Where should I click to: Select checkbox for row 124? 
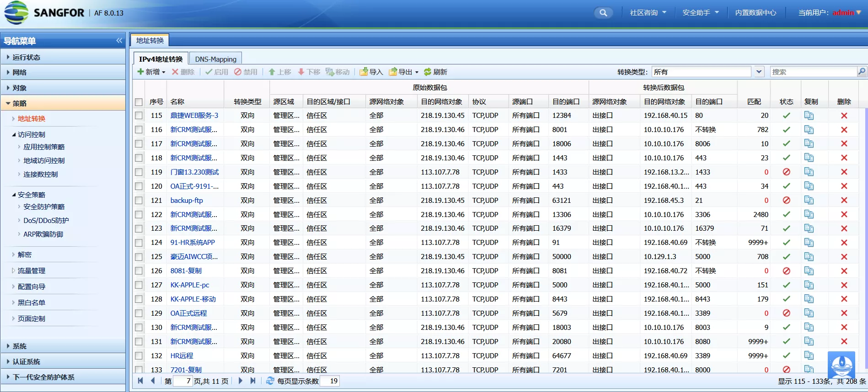(x=139, y=243)
